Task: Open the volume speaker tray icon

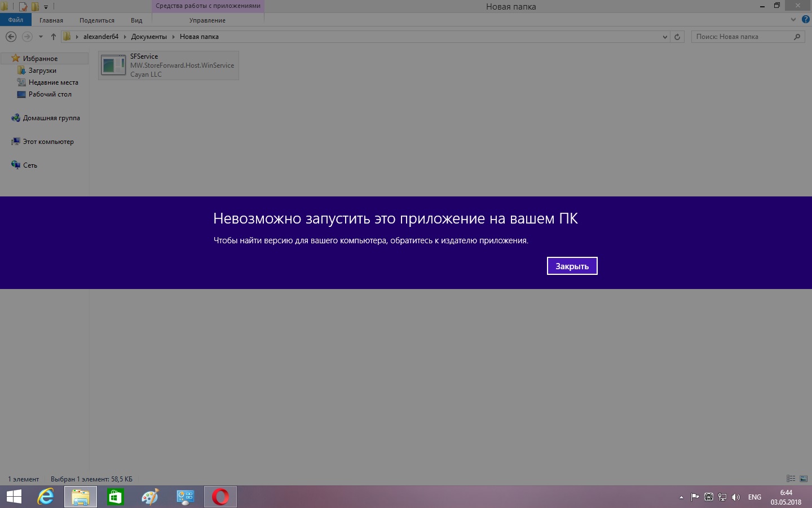Action: tap(735, 497)
